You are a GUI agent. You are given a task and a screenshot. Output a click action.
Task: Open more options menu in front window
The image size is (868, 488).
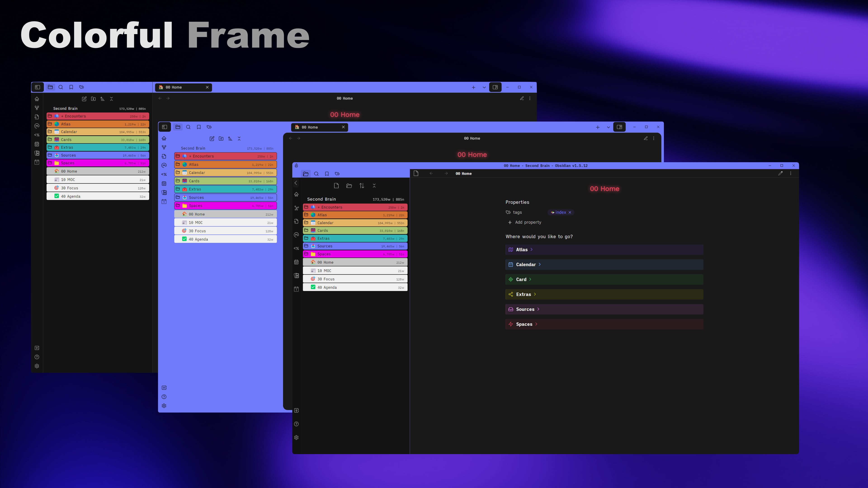pos(791,174)
